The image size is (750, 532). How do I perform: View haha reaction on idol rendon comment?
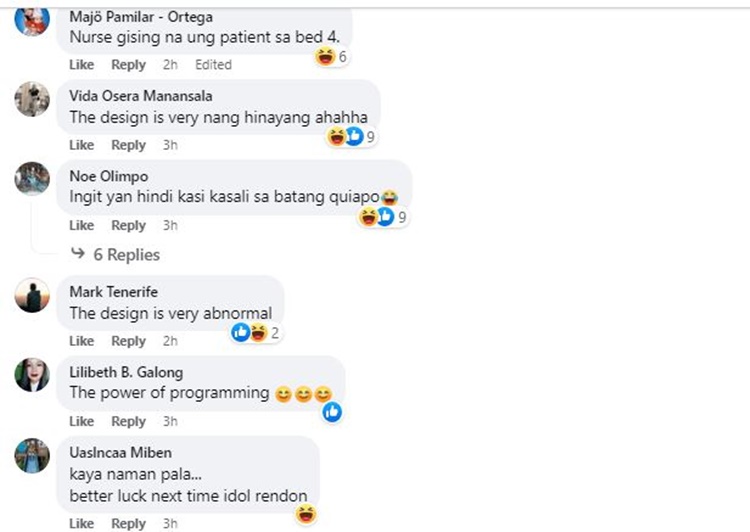tap(306, 514)
